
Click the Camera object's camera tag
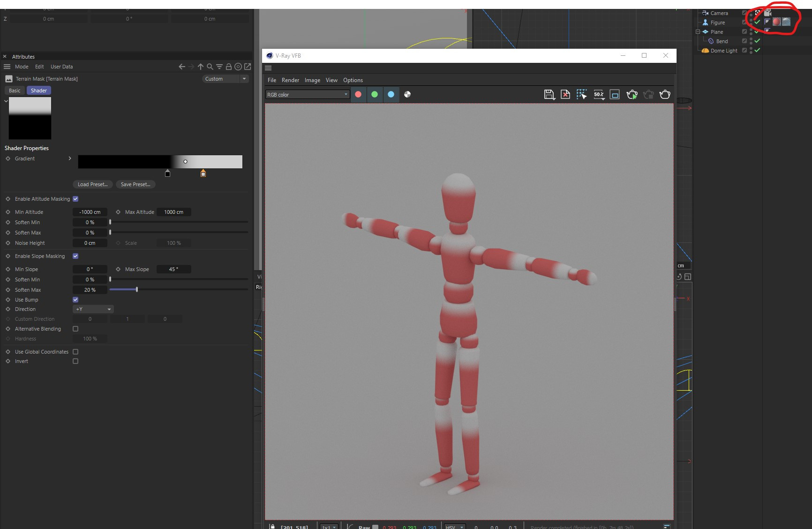pos(767,13)
